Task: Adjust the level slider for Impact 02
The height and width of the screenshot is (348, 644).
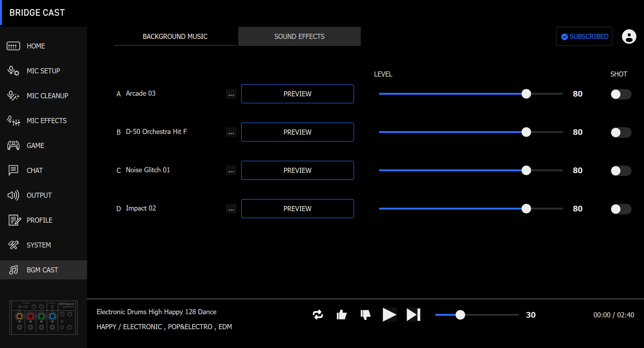Action: 471,209
